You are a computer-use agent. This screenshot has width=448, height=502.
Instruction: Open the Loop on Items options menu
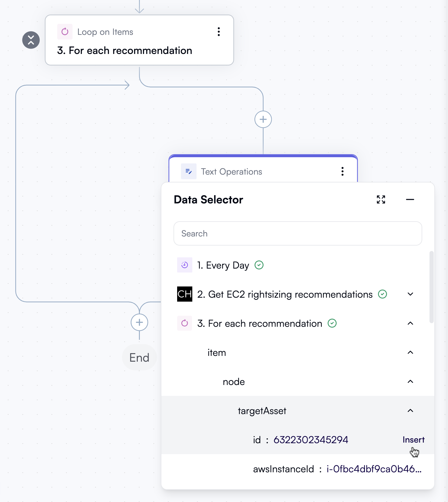(x=219, y=32)
